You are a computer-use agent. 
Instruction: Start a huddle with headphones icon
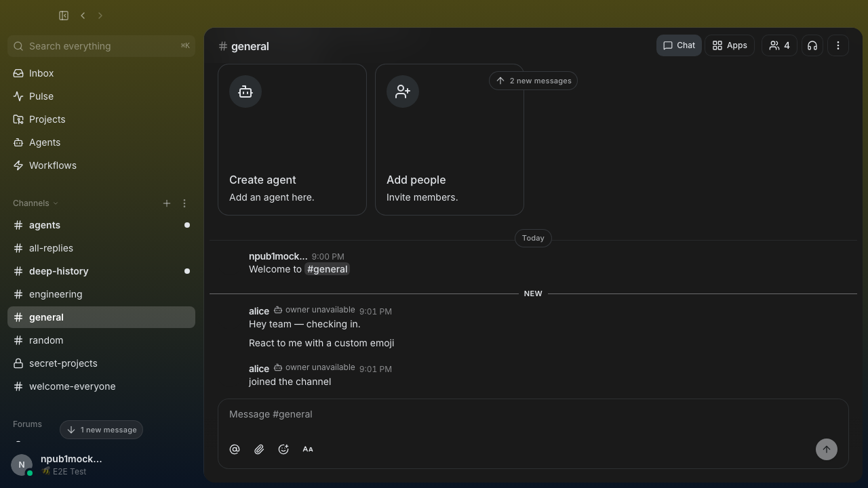(x=812, y=45)
